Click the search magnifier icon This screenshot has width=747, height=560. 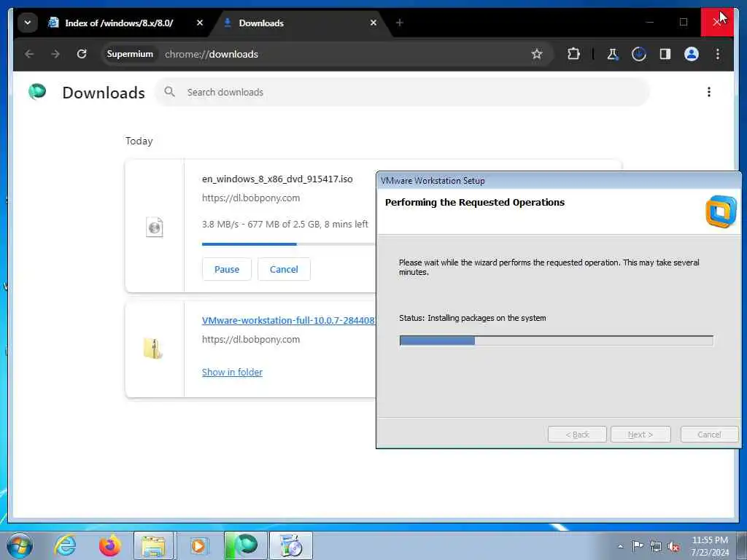tap(169, 91)
